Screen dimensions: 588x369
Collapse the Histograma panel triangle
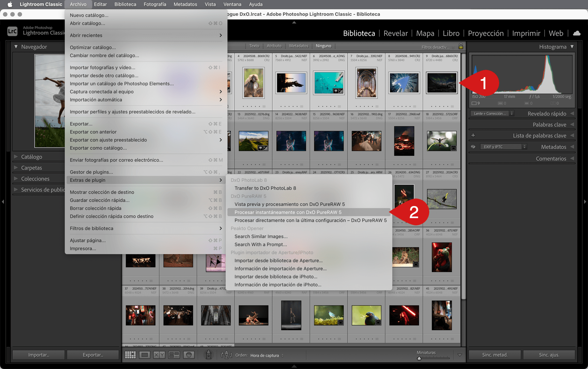(x=572, y=47)
